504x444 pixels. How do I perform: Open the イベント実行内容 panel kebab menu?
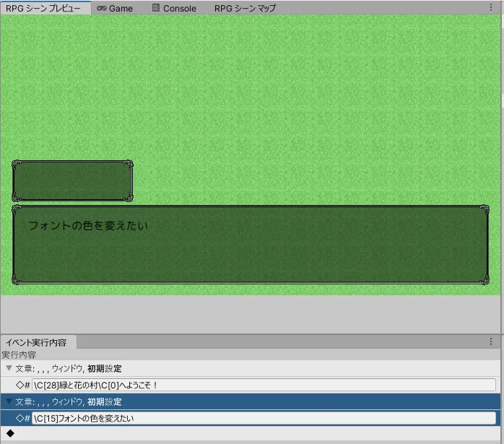click(491, 341)
